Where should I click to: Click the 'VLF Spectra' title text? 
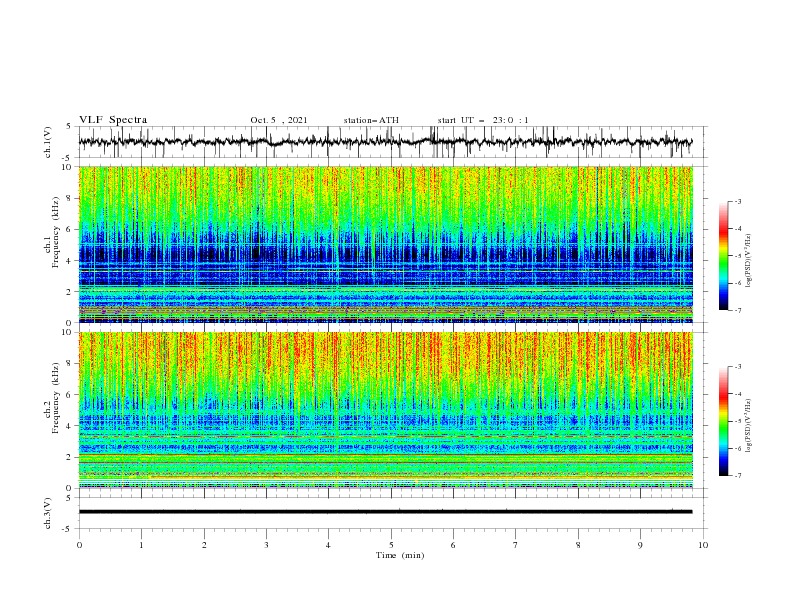click(x=113, y=120)
